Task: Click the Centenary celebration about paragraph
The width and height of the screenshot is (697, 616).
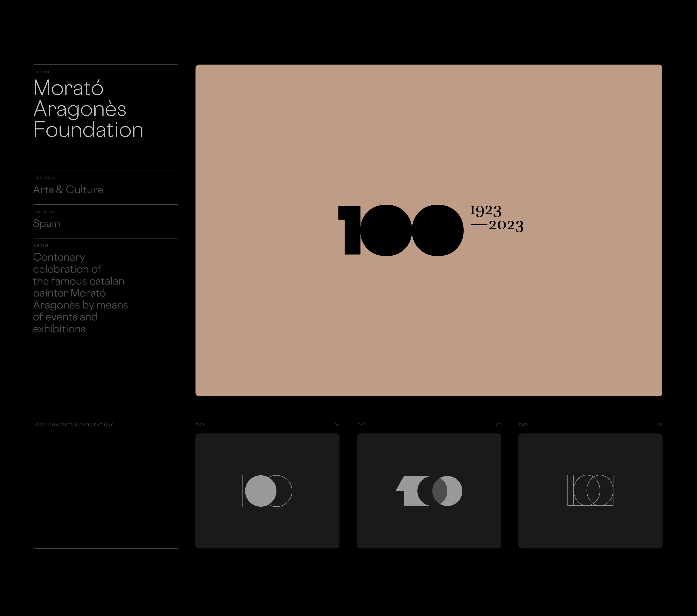Action: (80, 293)
